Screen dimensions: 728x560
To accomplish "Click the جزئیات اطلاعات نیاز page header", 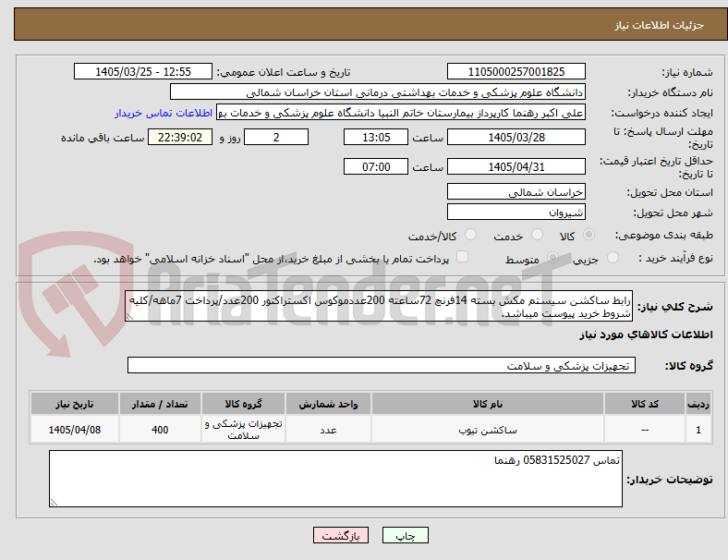I will coord(660,25).
